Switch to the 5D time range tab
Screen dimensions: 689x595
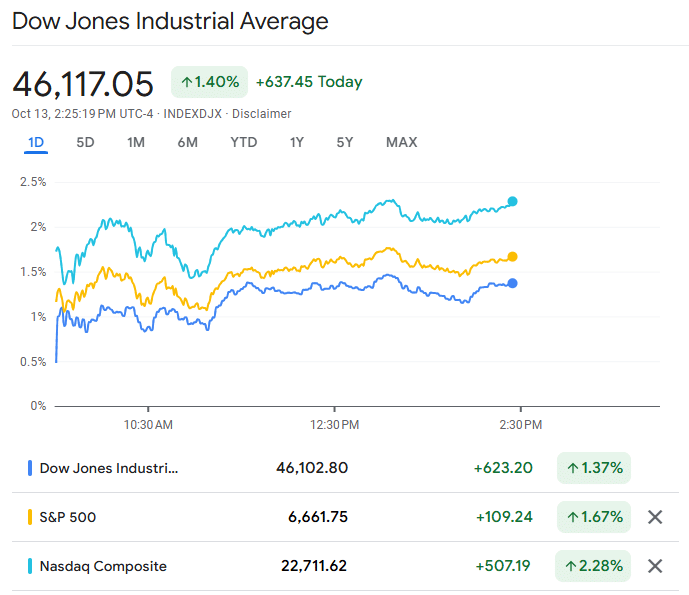[85, 142]
